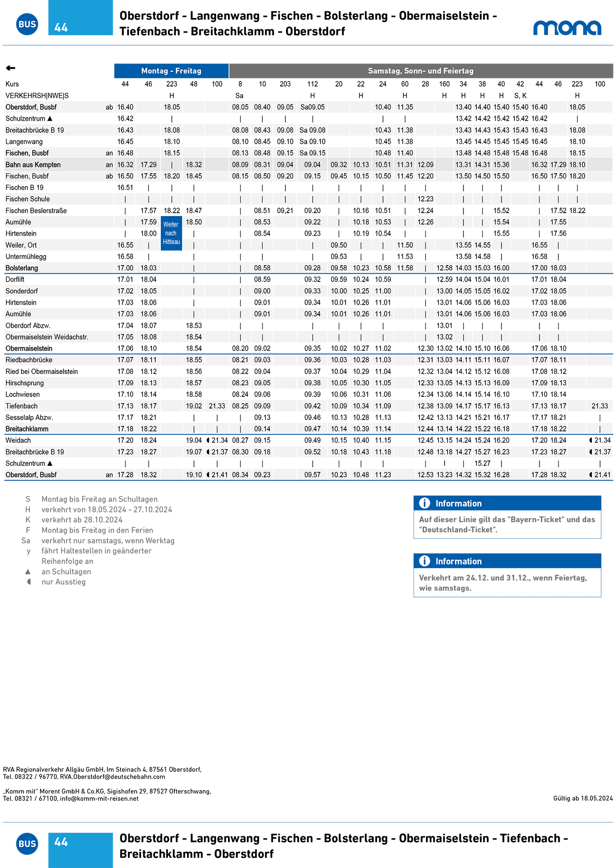616x868 pixels.
Task: Click the Breitachklamm stop name
Action: click(x=27, y=429)
